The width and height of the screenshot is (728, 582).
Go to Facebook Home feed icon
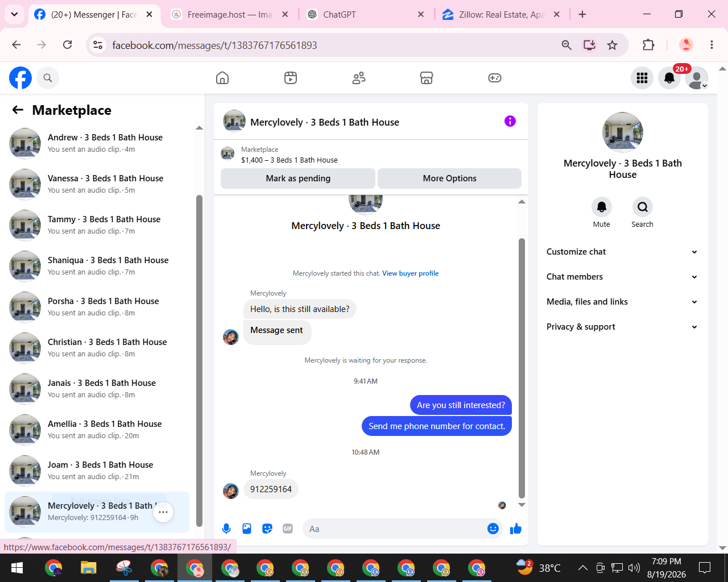coord(222,78)
